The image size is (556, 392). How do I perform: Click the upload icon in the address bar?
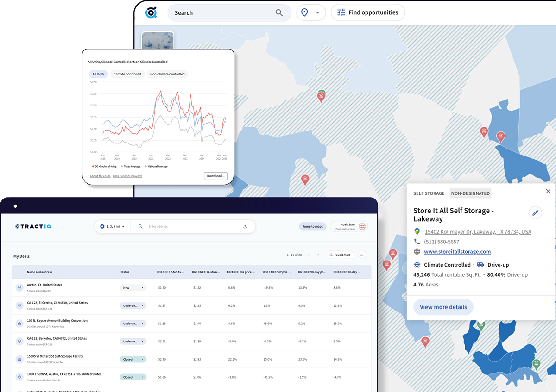coord(245,227)
